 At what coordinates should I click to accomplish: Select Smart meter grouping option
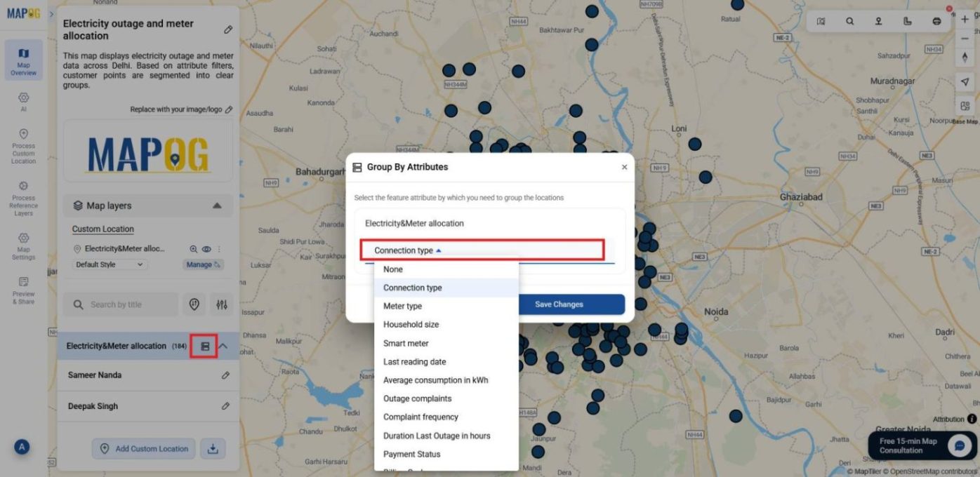405,343
